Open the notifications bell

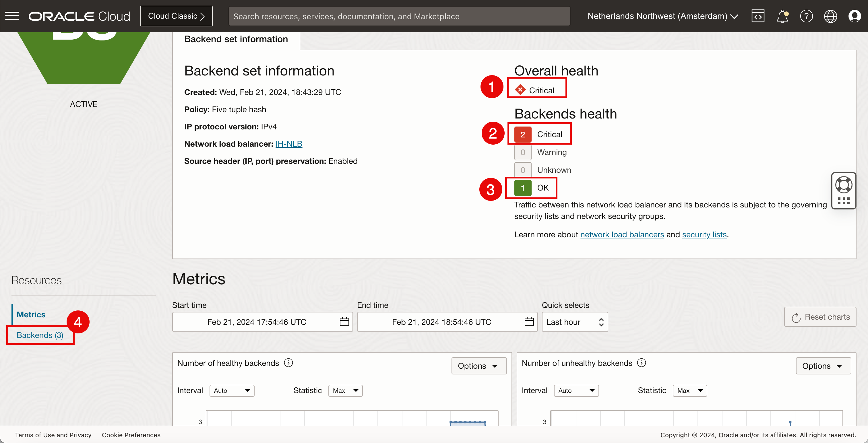(x=782, y=16)
